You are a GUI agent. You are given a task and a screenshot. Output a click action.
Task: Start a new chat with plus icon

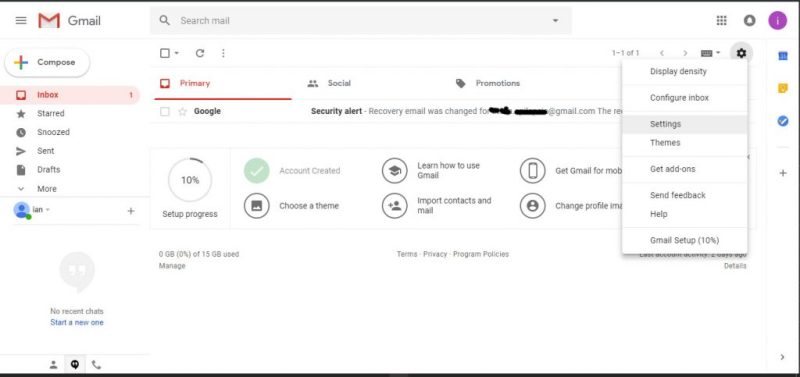tap(131, 211)
